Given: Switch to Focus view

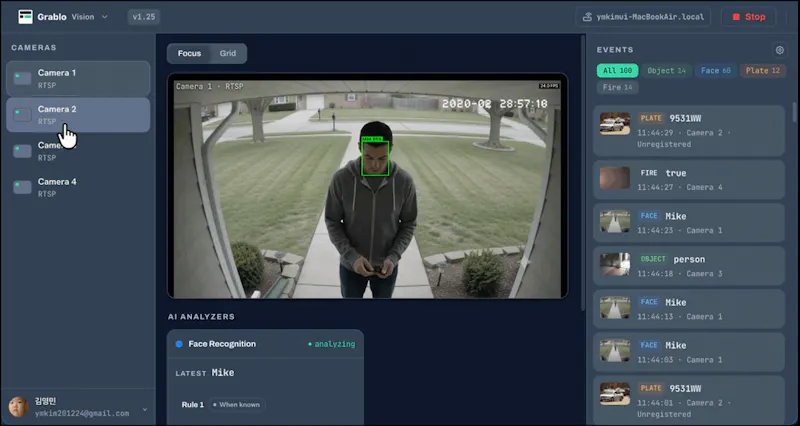Looking at the screenshot, I should point(189,54).
